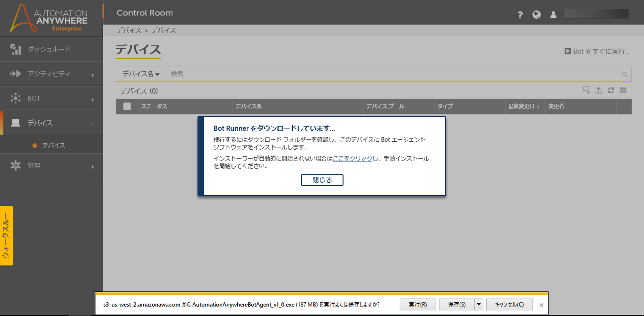Click the globe language icon
The image size is (644, 316).
(536, 14)
